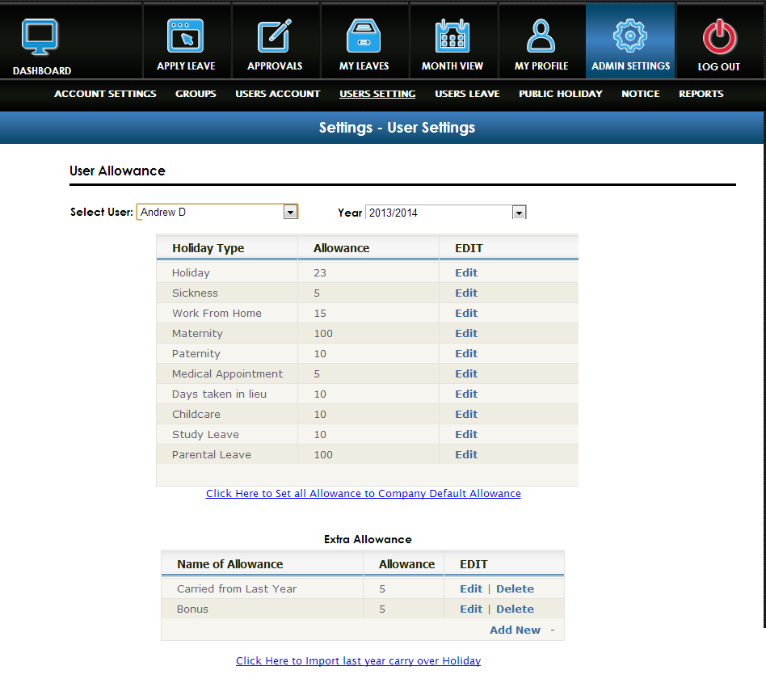766x700 pixels.
Task: Open the Reports submenu item
Action: pyautogui.click(x=701, y=94)
